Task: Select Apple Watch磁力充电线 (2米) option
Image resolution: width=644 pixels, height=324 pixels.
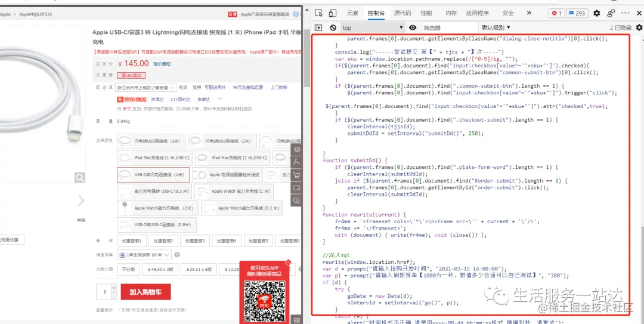Action: click(x=157, y=208)
